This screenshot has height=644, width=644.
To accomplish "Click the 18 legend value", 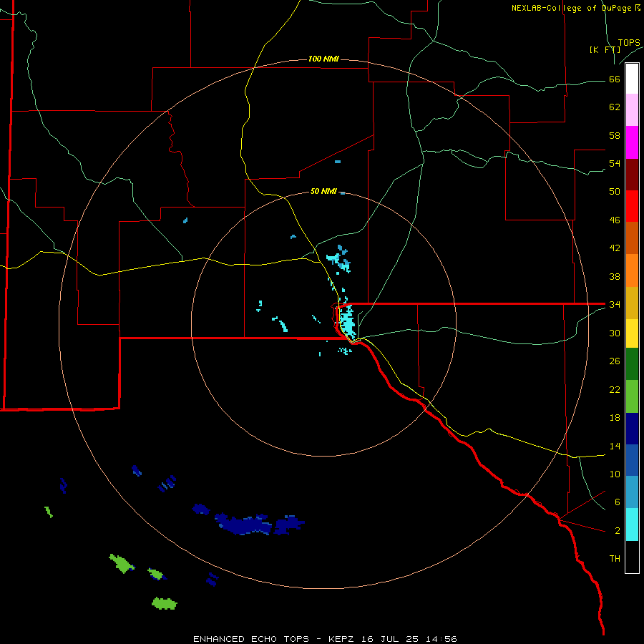I will (x=615, y=418).
